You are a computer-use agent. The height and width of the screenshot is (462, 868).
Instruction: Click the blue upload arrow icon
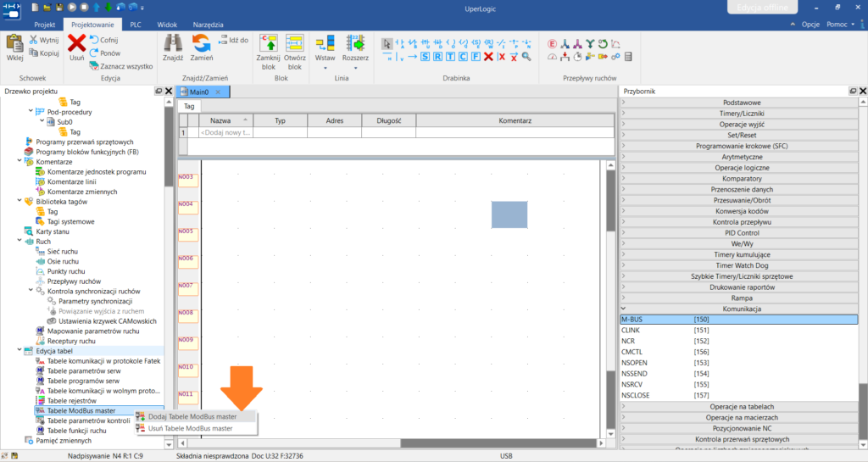click(97, 7)
